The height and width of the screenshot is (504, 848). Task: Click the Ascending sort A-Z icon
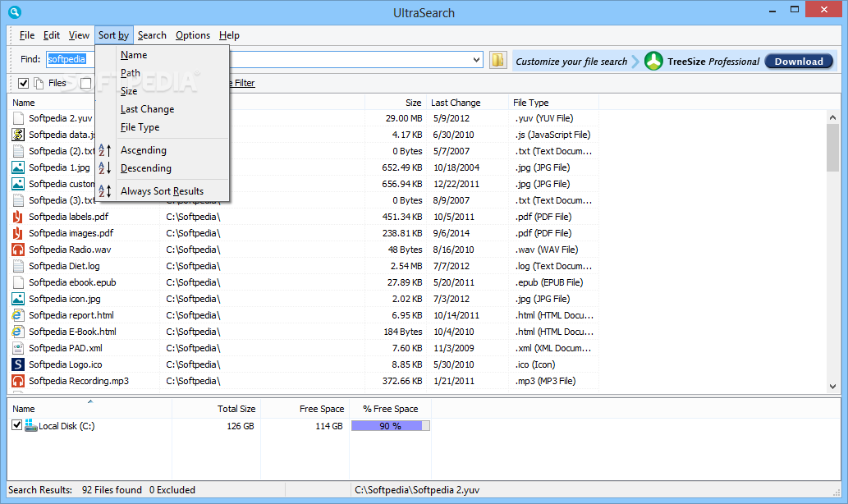[105, 150]
